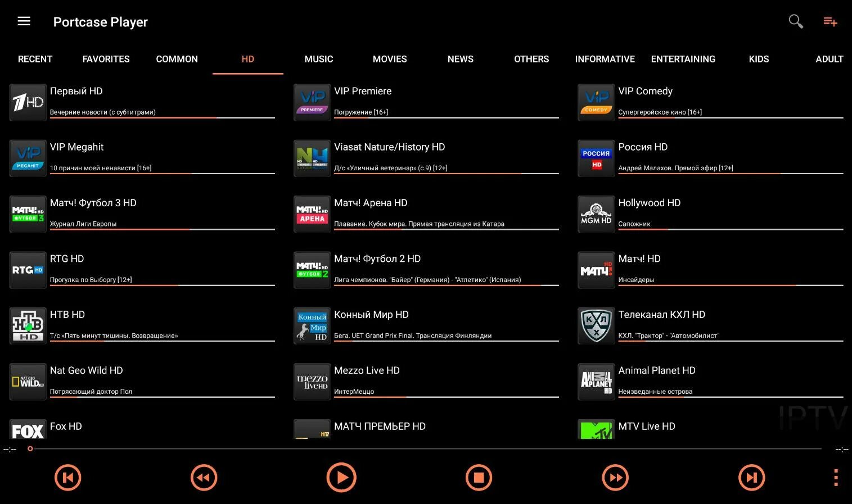This screenshot has width=852, height=504.
Task: Switch to the RECENT tab
Action: point(35,59)
